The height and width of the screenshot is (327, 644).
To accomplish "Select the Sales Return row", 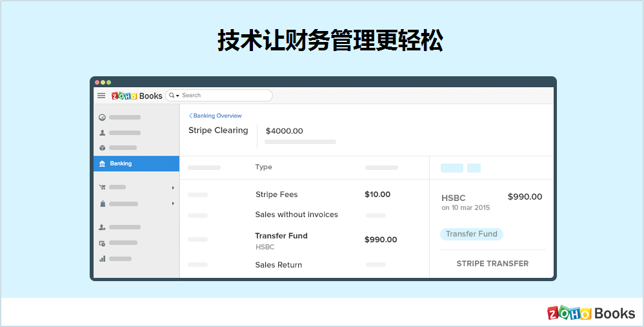I will click(305, 265).
